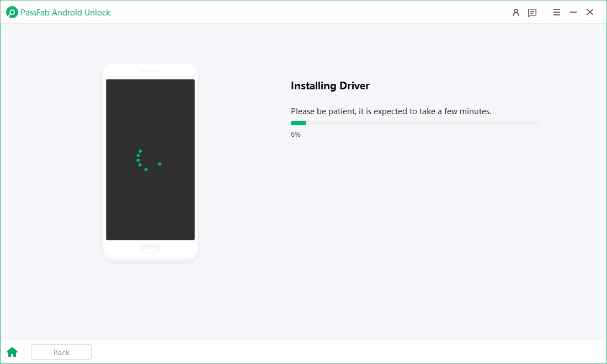Click the green PassFab circular logo

[x=12, y=12]
